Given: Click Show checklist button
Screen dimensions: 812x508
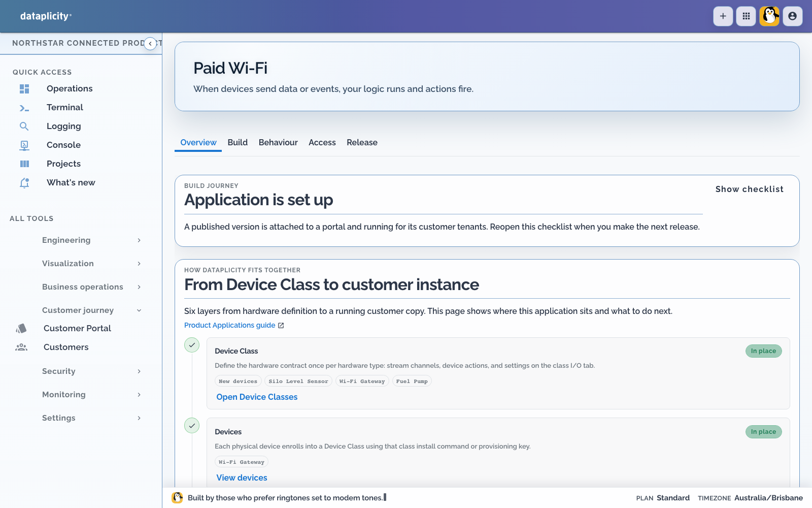Looking at the screenshot, I should click(x=750, y=189).
